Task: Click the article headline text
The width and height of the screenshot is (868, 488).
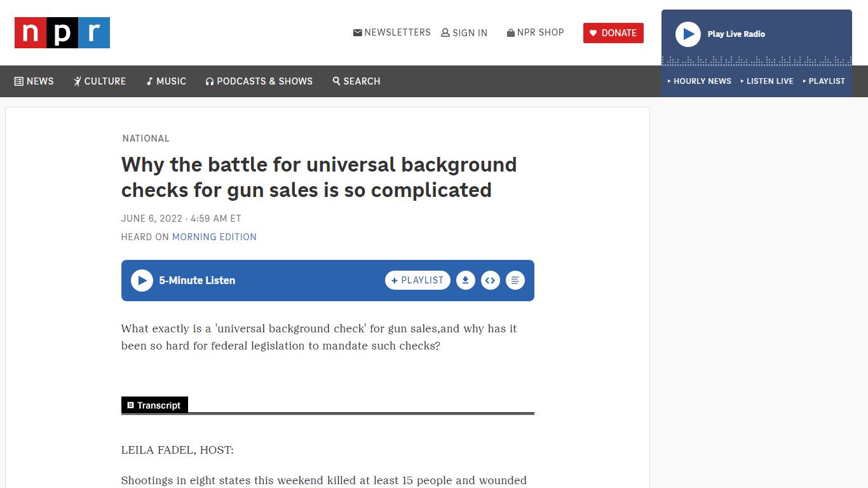Action: [319, 177]
